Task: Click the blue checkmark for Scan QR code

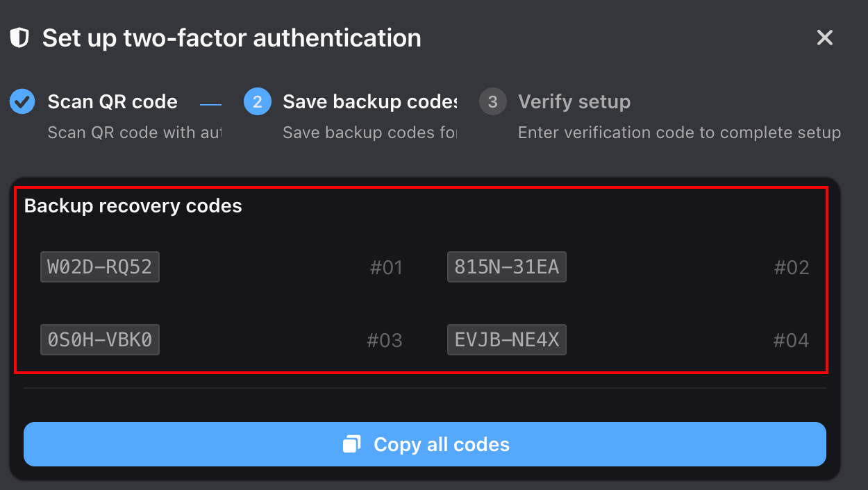Action: click(x=22, y=102)
